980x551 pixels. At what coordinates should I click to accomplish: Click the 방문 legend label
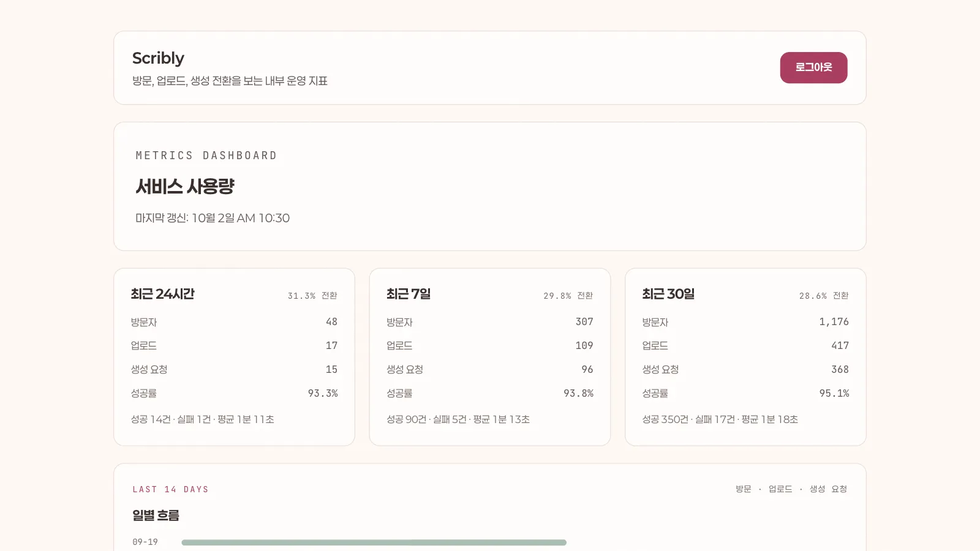pos(744,489)
